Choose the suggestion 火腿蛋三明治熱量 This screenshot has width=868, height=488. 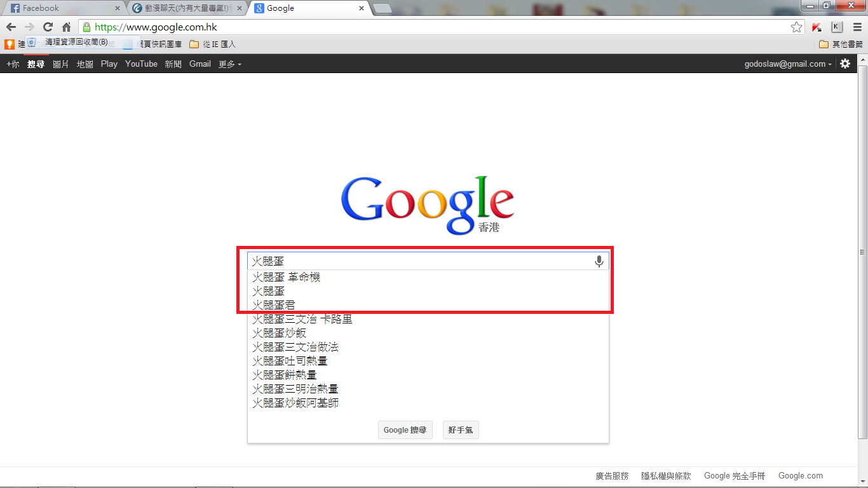[x=428, y=389]
